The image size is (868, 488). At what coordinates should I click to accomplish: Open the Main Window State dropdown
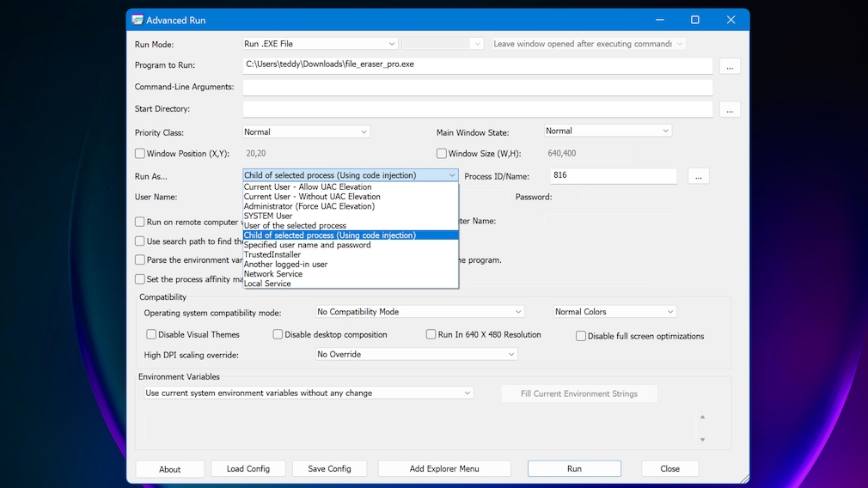pyautogui.click(x=608, y=131)
